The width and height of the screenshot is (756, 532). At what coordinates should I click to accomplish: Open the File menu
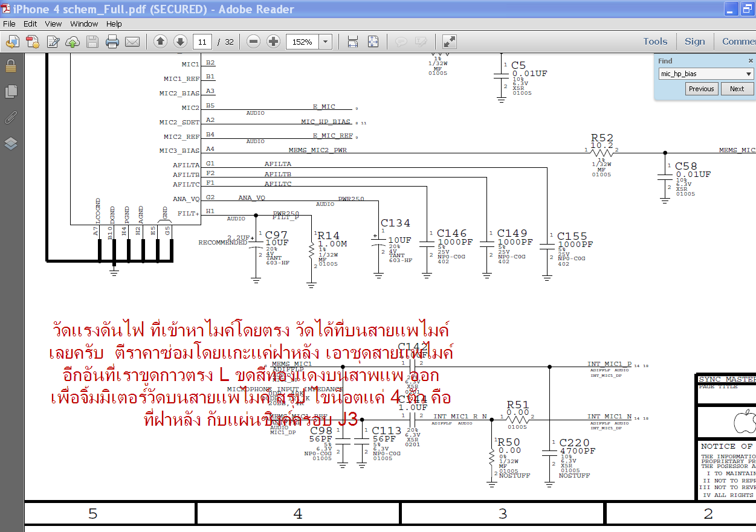coord(10,24)
